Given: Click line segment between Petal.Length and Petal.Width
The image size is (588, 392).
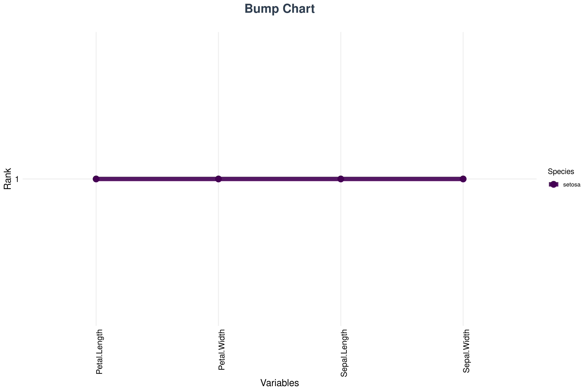Looking at the screenshot, I should coord(157,179).
